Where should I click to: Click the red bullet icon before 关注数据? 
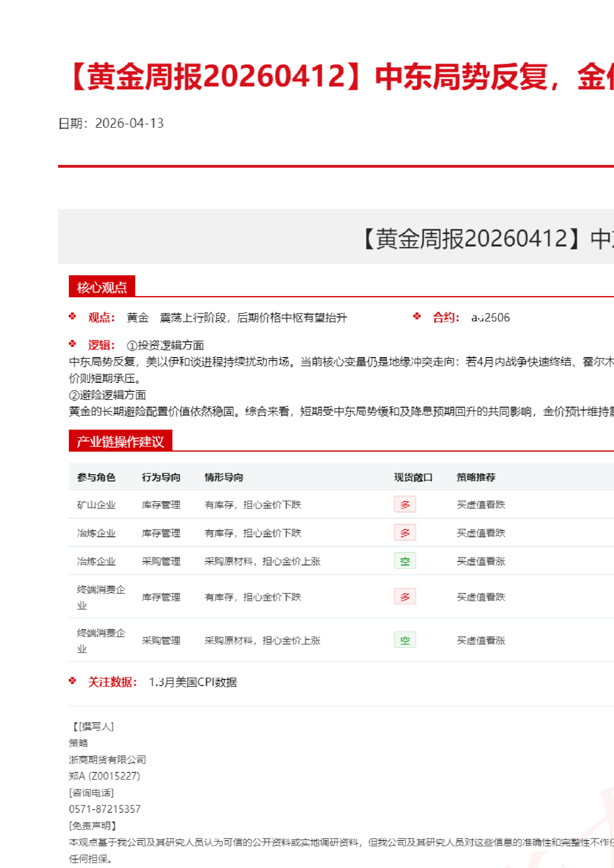click(72, 681)
